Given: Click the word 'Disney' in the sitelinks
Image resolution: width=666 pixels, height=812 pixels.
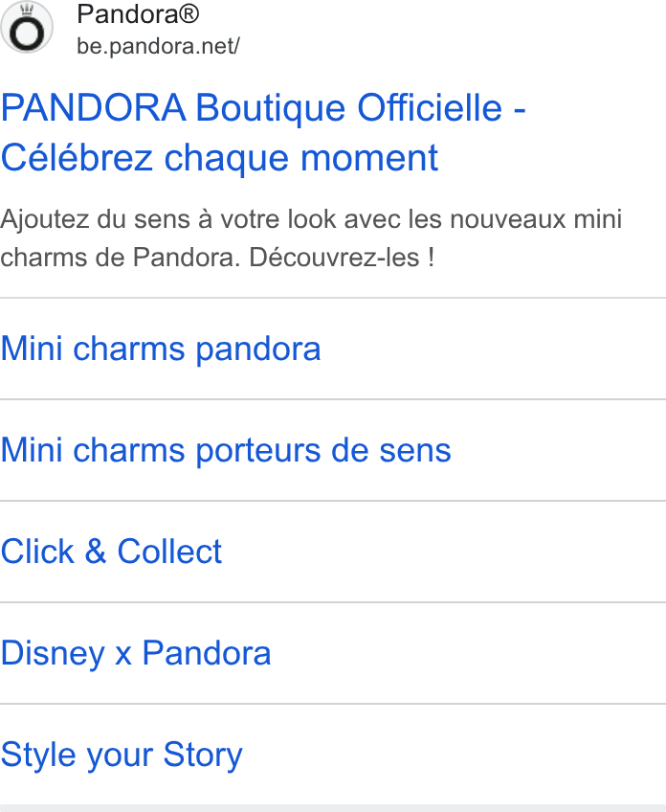Looking at the screenshot, I should coord(53,654).
